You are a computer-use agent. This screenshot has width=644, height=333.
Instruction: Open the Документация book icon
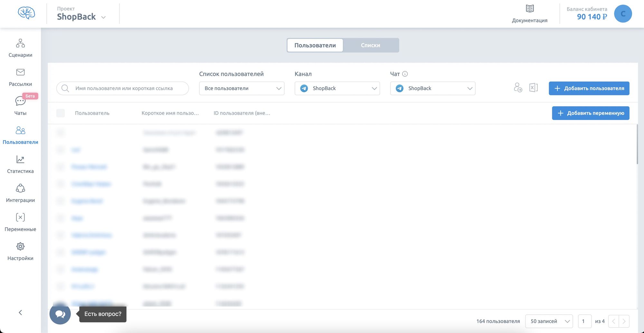pos(530,9)
